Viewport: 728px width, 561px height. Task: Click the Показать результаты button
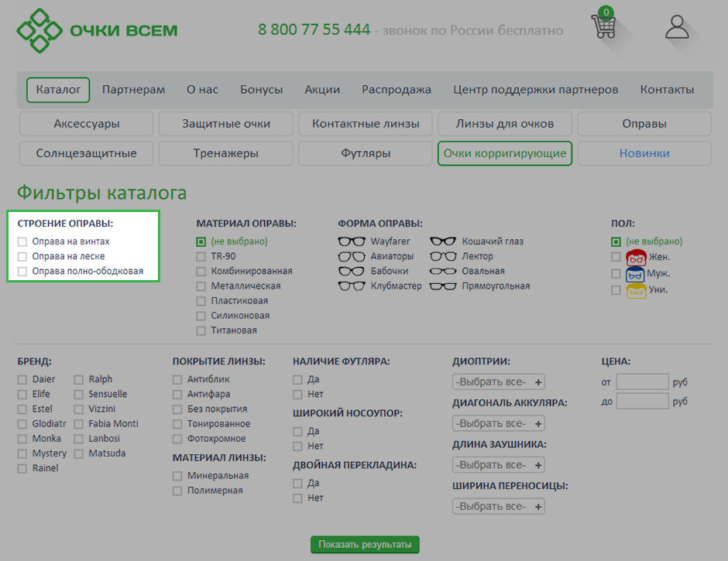pyautogui.click(x=365, y=545)
